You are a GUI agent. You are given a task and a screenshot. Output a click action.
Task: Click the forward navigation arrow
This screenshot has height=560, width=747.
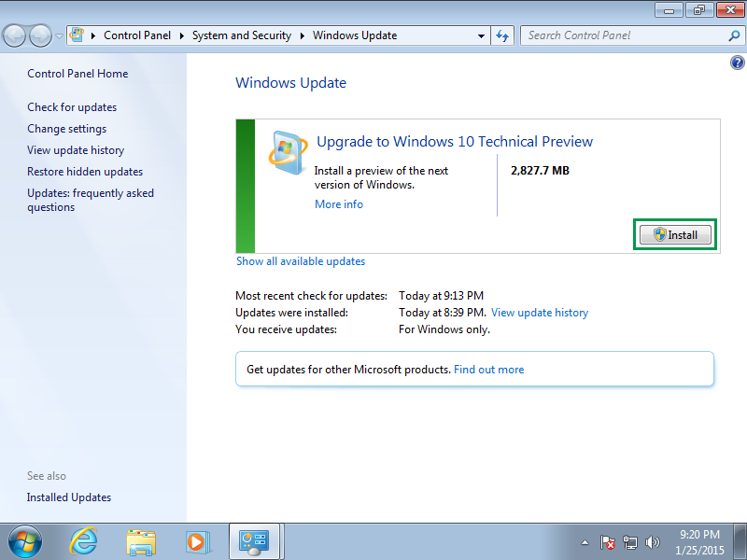click(40, 35)
